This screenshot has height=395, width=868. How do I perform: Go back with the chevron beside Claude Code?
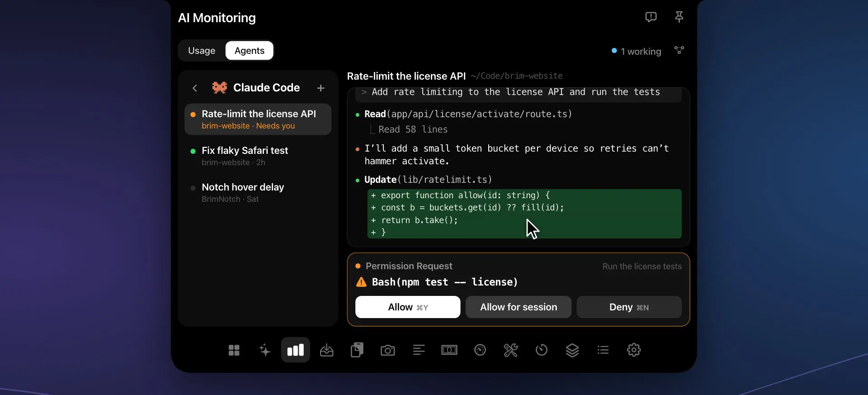point(195,88)
